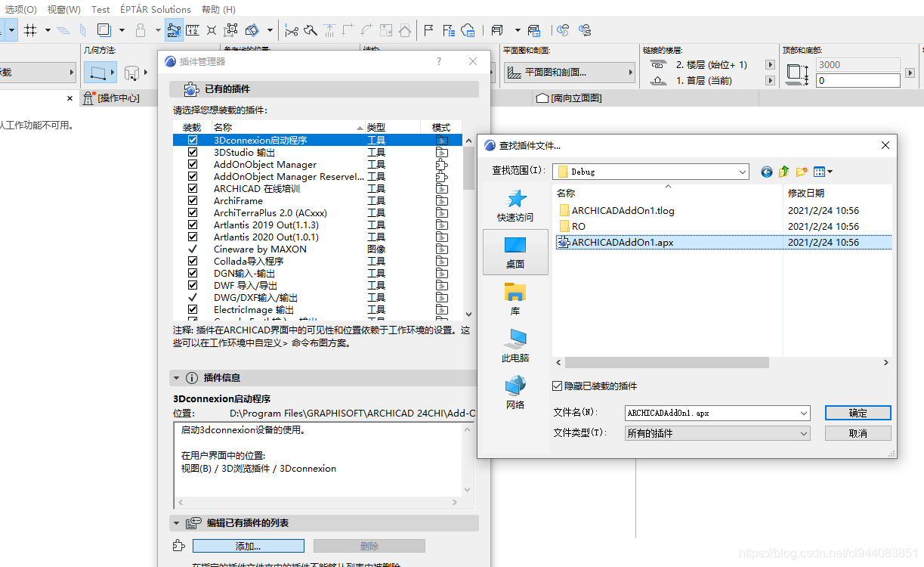Click the snap points X-shaped icon
The image size is (924, 567).
(212, 30)
